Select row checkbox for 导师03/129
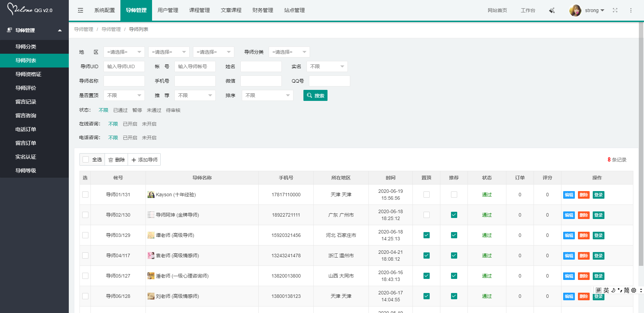 (85, 235)
